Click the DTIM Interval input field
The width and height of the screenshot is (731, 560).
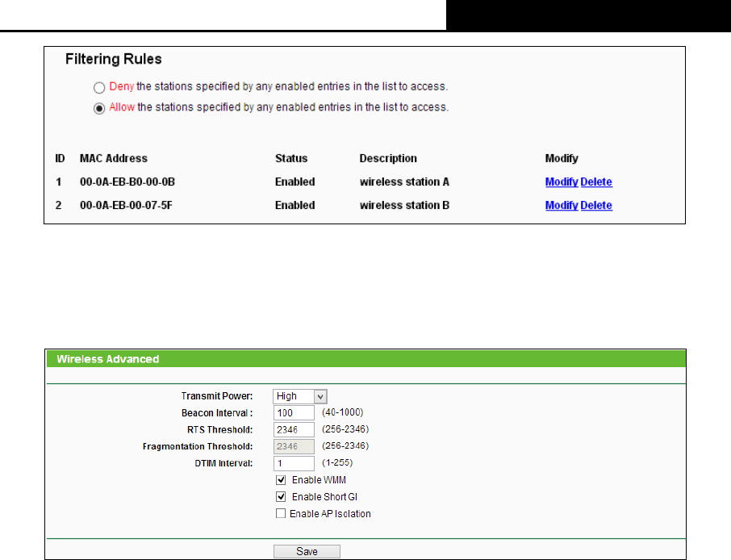[x=294, y=463]
